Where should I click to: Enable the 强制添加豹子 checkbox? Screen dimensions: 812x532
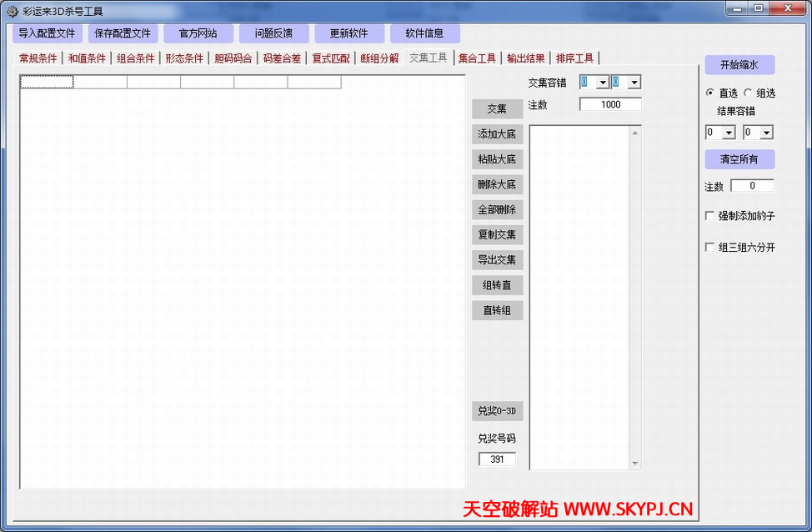point(710,217)
